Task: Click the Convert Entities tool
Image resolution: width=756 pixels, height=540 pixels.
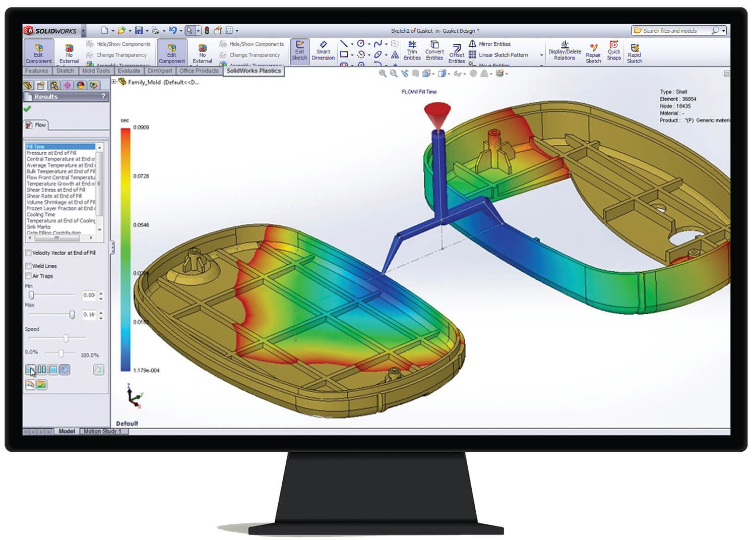Action: click(x=434, y=51)
